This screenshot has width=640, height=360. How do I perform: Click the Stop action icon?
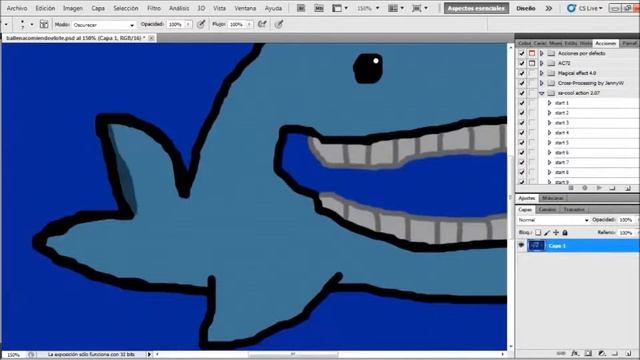(x=571, y=188)
